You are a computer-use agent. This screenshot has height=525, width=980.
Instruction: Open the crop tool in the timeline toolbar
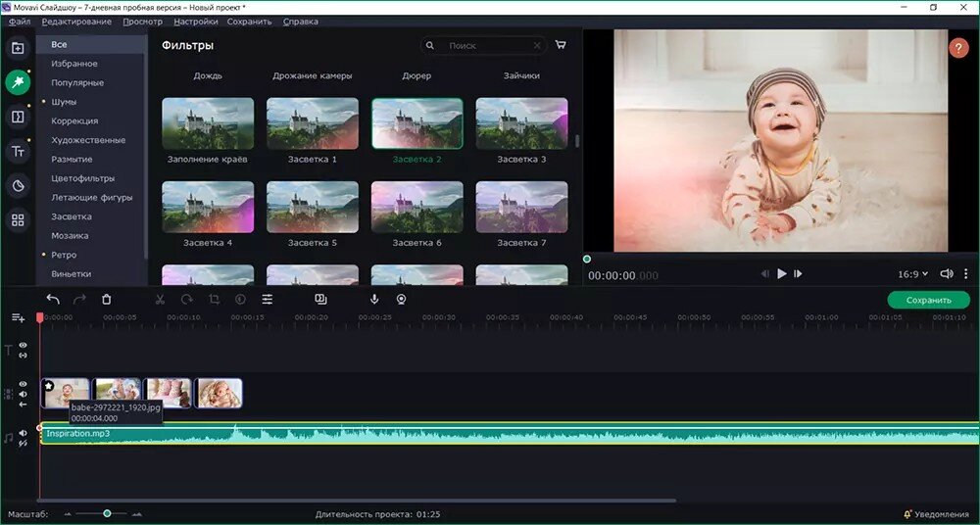point(214,300)
